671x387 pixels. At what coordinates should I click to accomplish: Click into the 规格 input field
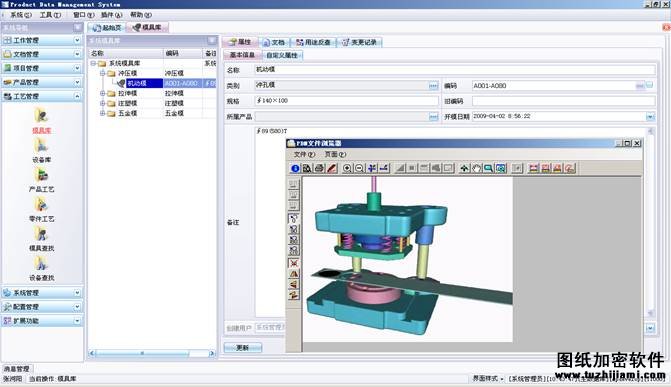pos(347,101)
